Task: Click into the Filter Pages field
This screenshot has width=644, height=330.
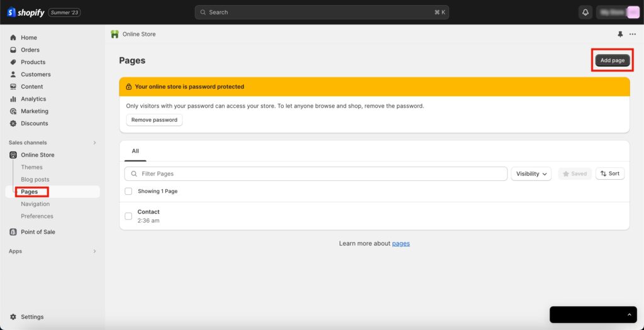Action: tap(316, 173)
